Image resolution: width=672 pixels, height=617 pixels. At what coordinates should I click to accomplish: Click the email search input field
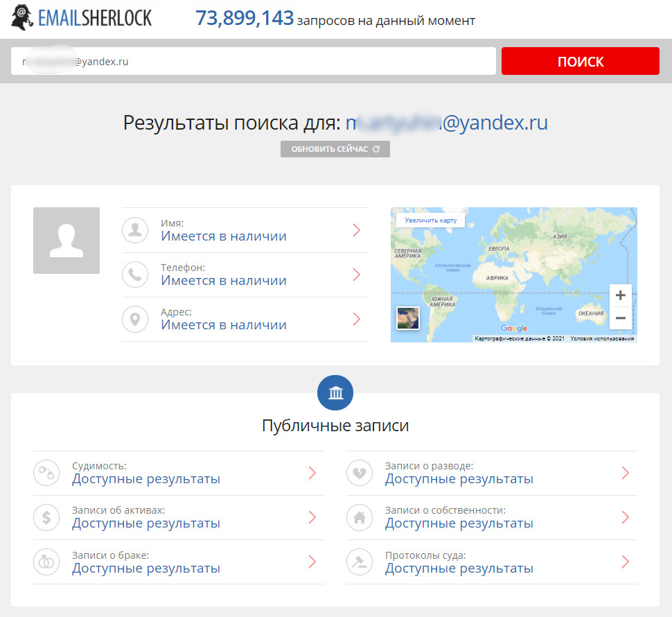coord(254,61)
